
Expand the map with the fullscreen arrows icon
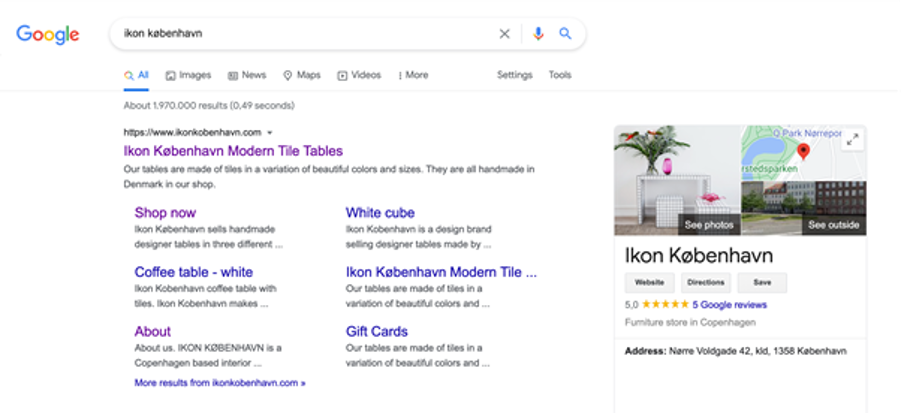point(853,140)
